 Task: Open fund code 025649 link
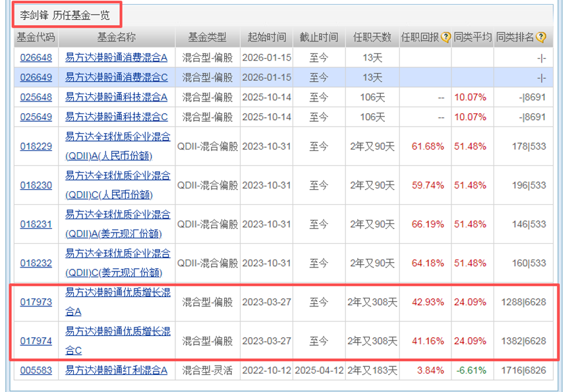[x=36, y=117]
